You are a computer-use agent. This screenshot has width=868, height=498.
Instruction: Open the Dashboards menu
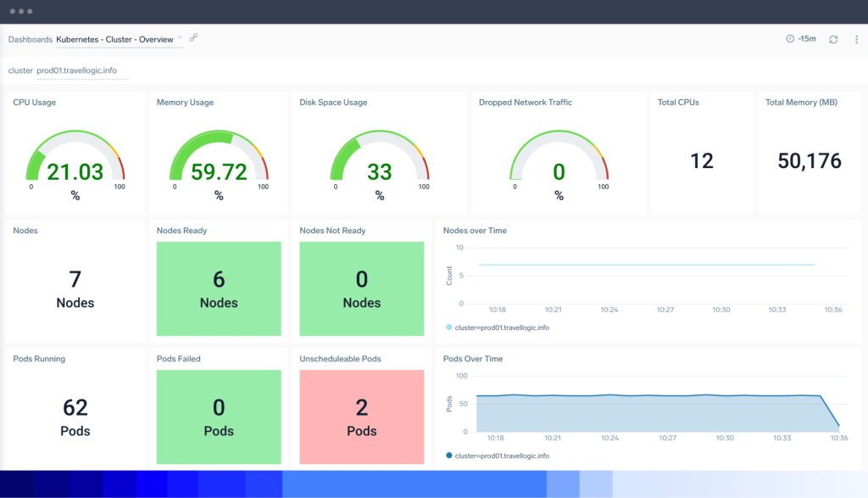click(30, 39)
